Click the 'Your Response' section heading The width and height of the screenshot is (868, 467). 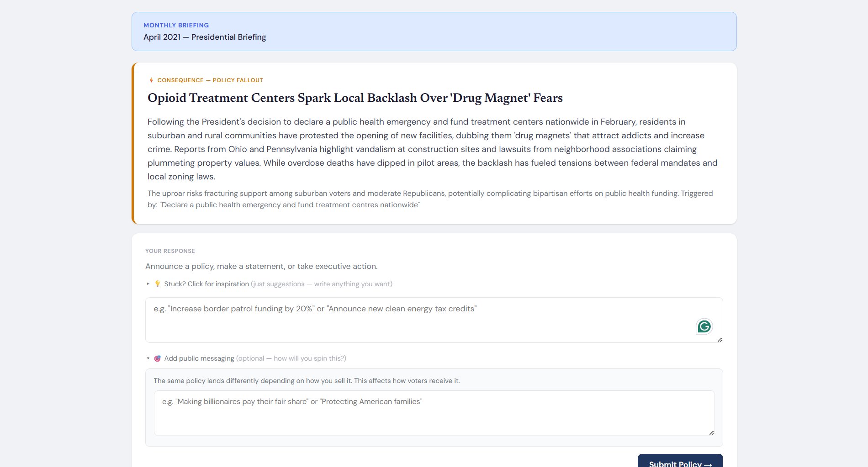point(170,251)
